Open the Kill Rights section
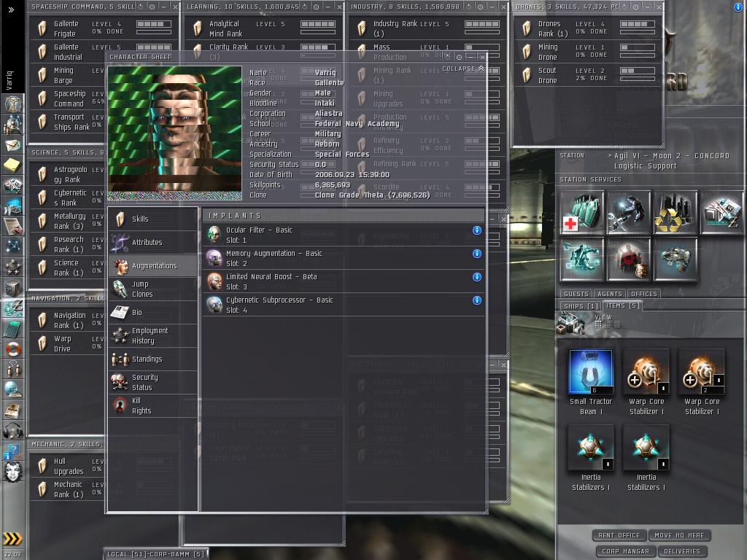This screenshot has height=560, width=747. pyautogui.click(x=153, y=405)
